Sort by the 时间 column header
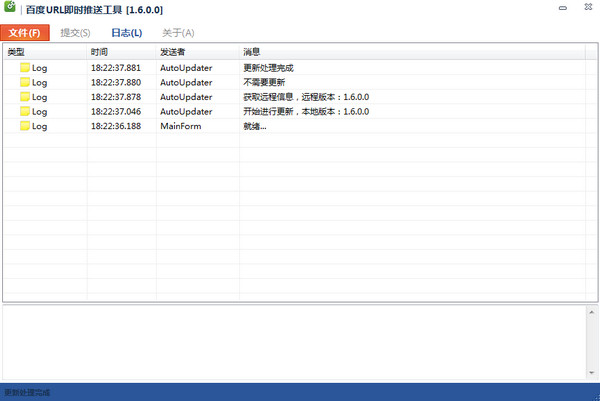The image size is (600, 401). 121,52
